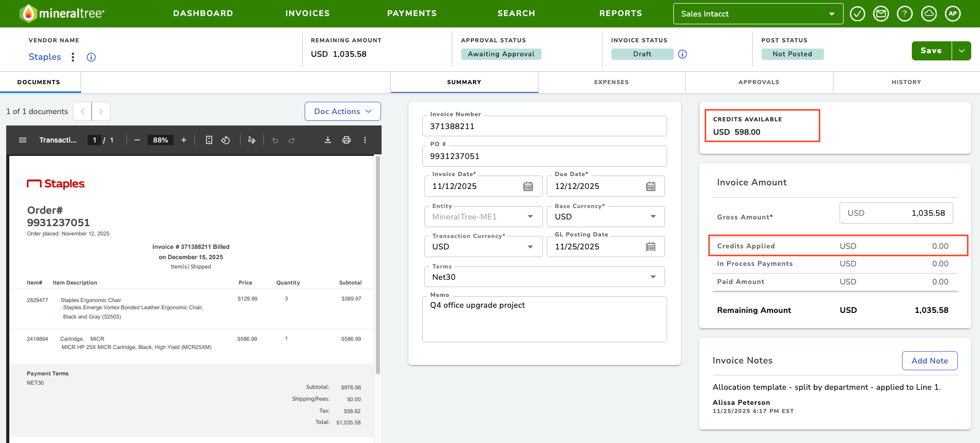Print the PDF document
The width and height of the screenshot is (980, 443).
(346, 140)
